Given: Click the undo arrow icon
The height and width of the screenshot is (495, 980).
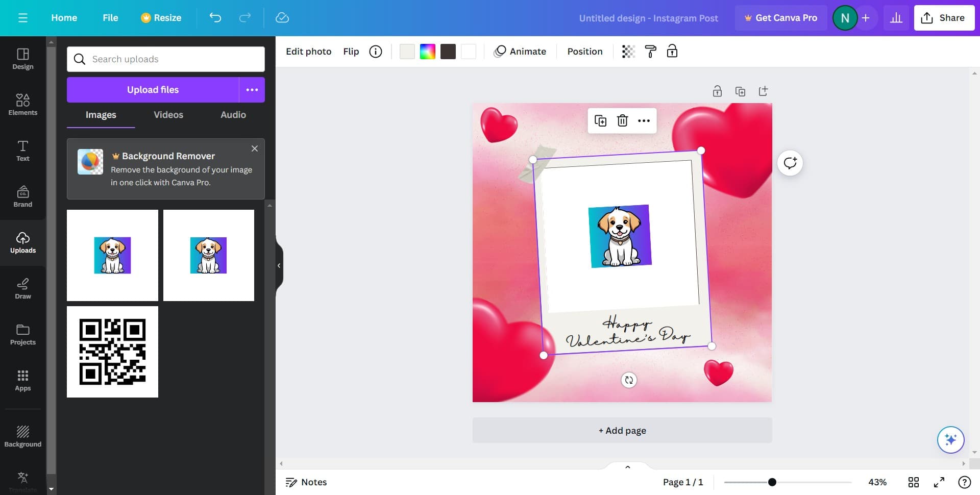Looking at the screenshot, I should tap(215, 18).
